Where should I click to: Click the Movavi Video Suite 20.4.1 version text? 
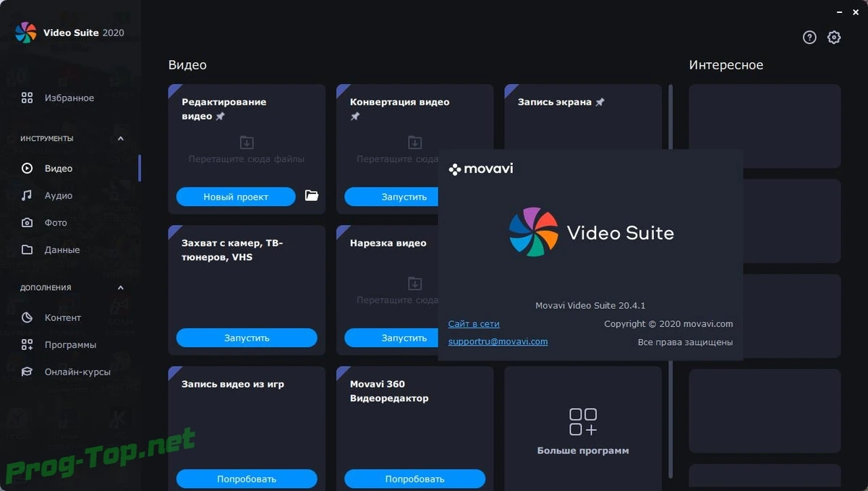coord(590,305)
